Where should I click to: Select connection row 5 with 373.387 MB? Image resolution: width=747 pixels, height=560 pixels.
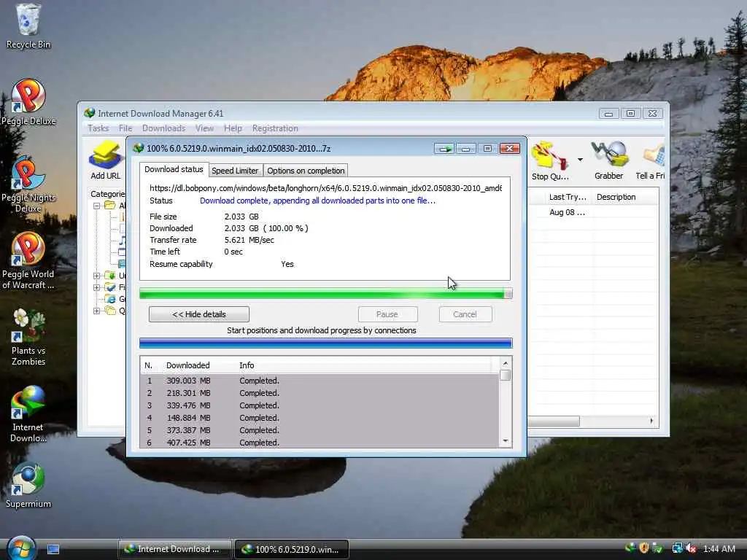320,430
